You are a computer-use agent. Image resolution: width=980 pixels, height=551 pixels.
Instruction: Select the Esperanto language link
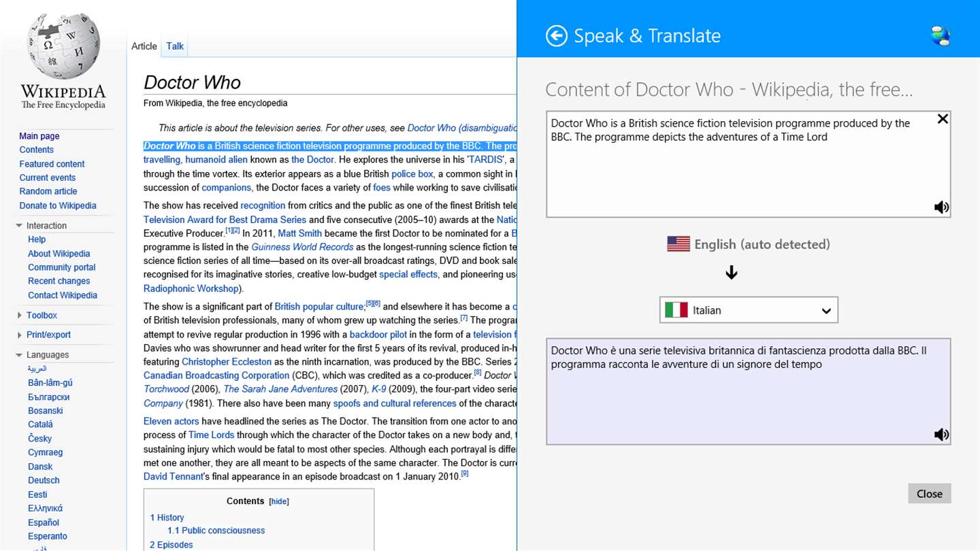(48, 536)
